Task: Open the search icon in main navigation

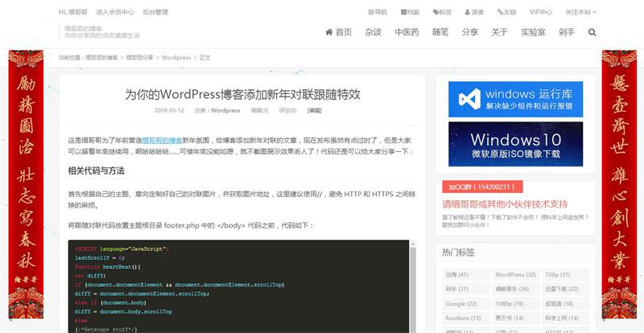Action: coord(592,32)
